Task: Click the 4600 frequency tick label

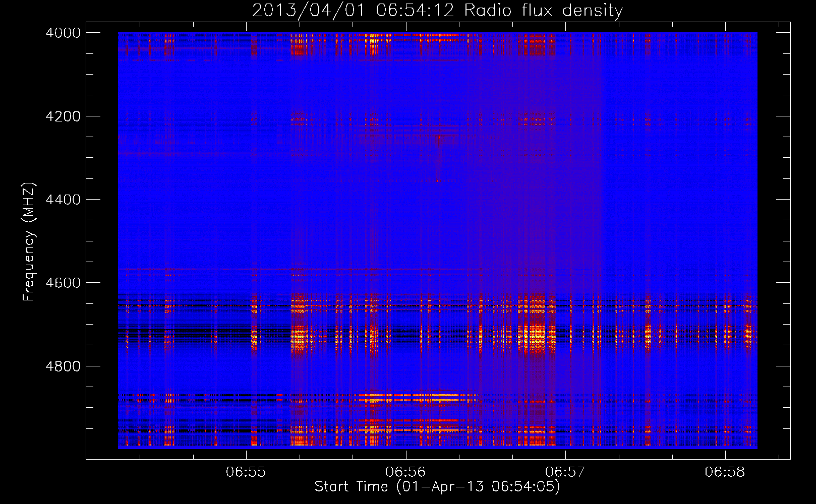Action: [63, 283]
